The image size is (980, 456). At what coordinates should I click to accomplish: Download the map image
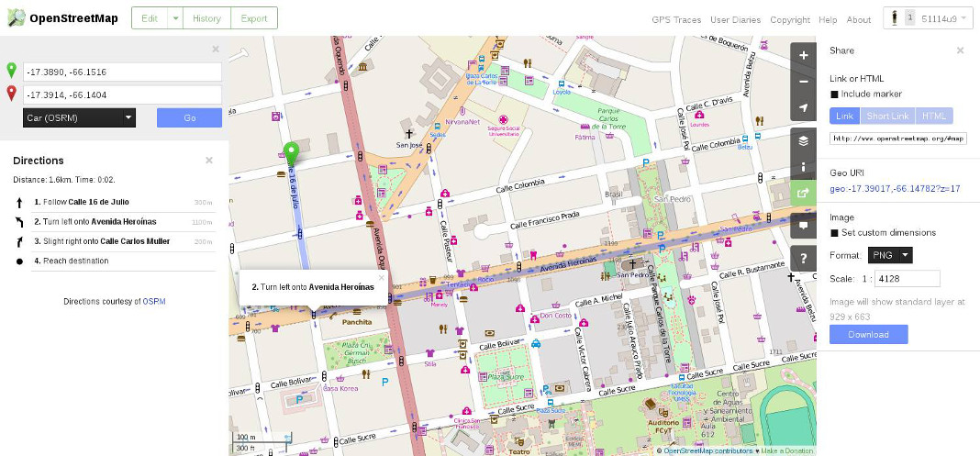click(869, 334)
